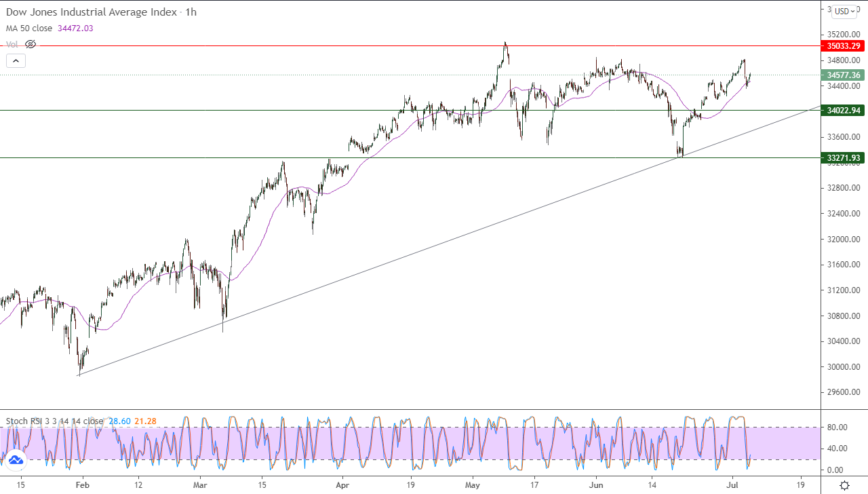Click the Jun label on time axis
Viewport: 868px width, 494px height.
pyautogui.click(x=596, y=485)
